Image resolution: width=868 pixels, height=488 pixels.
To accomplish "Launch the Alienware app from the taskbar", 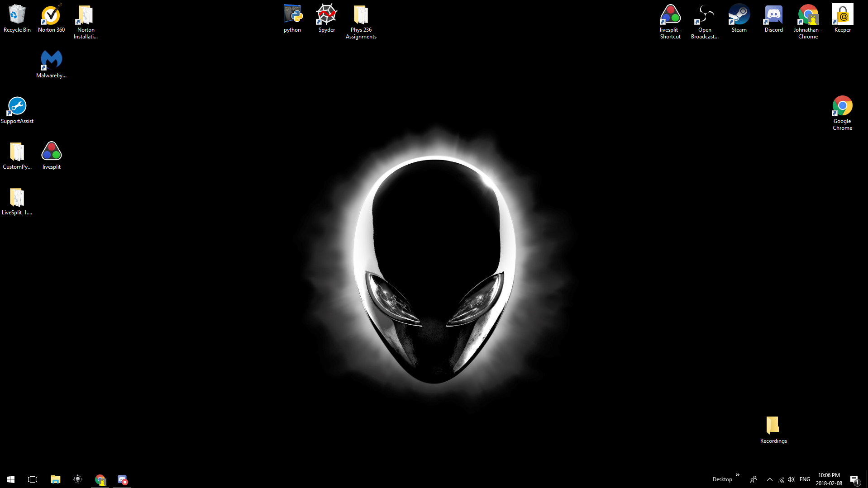I will click(x=78, y=479).
